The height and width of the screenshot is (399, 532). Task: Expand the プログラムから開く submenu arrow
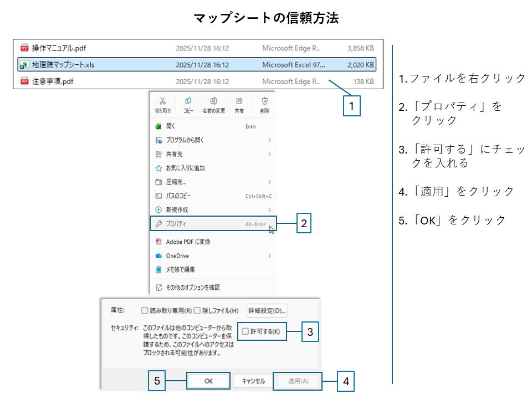(x=269, y=140)
